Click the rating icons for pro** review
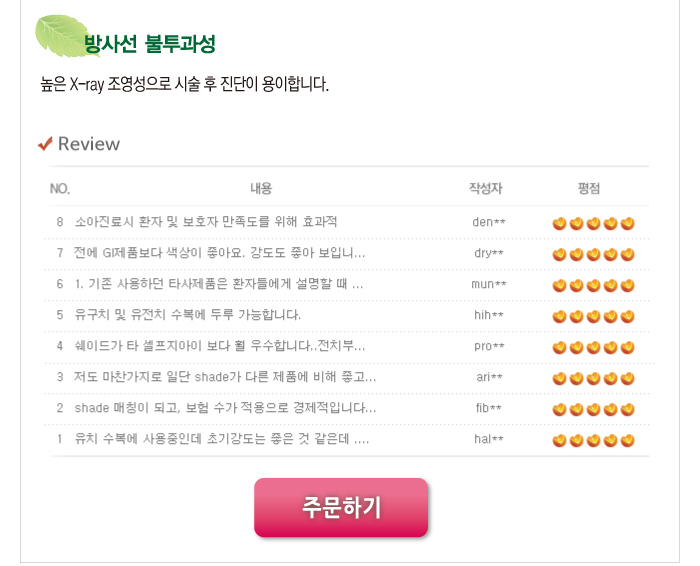Image resolution: width=700 pixels, height=566 pixels. (593, 347)
